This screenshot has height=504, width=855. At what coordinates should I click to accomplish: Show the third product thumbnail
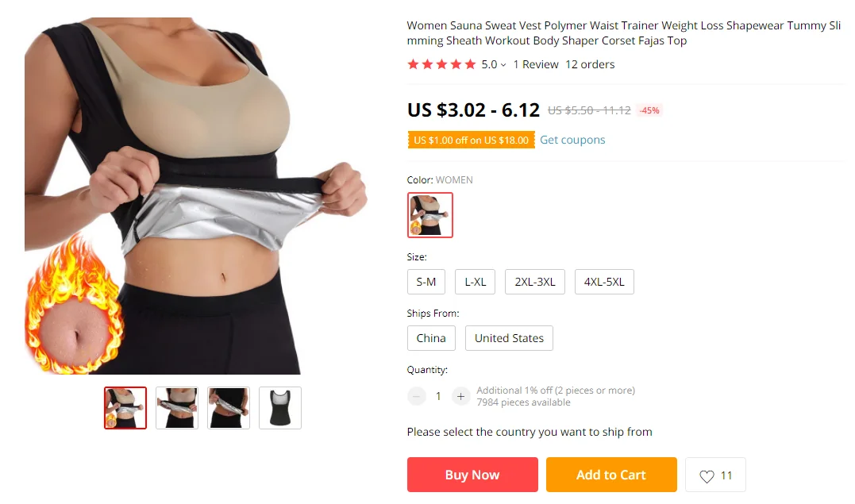229,408
